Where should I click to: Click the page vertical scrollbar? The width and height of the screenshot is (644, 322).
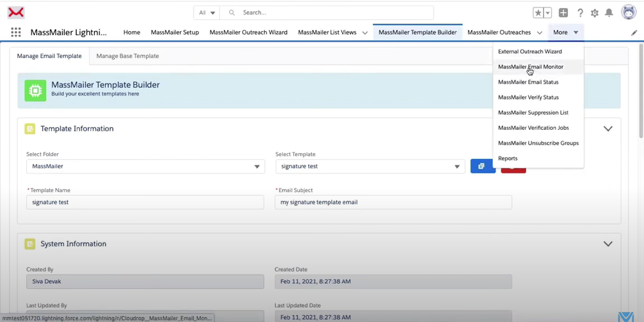point(641,91)
